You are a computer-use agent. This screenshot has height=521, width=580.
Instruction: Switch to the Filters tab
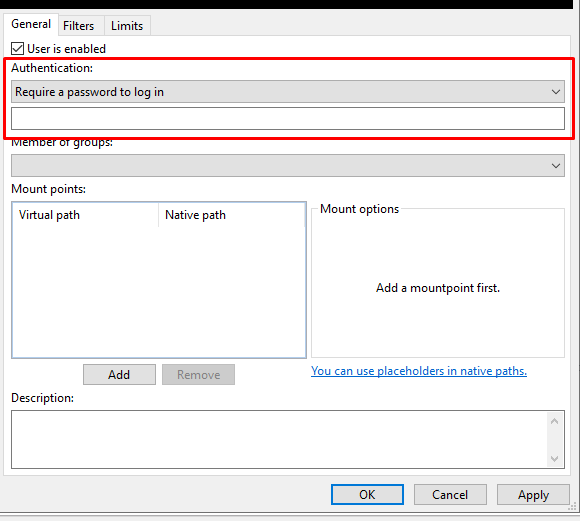(x=78, y=26)
